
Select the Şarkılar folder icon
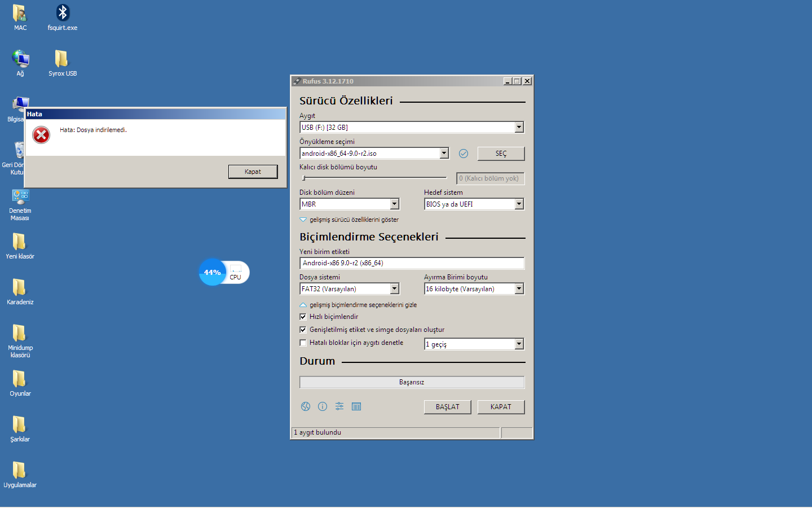(x=20, y=429)
